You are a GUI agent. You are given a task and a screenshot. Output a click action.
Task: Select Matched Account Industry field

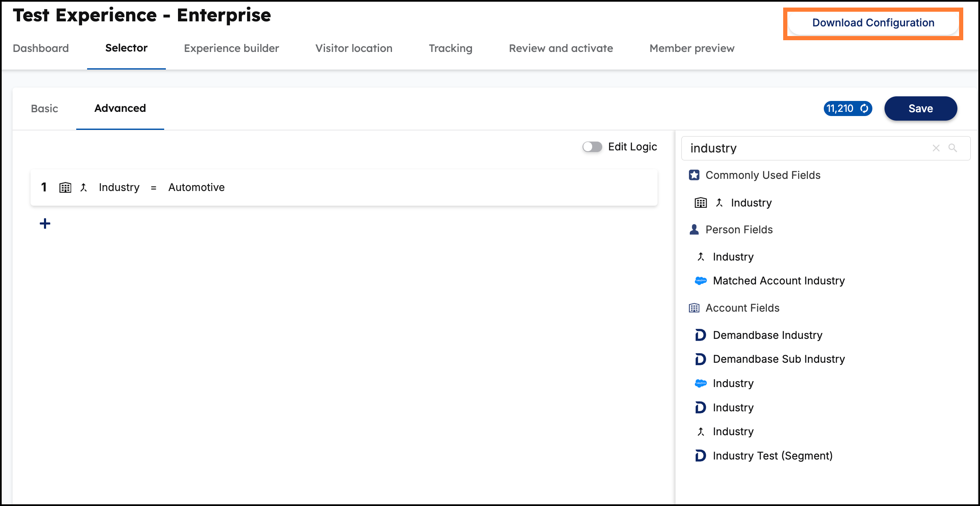(779, 281)
